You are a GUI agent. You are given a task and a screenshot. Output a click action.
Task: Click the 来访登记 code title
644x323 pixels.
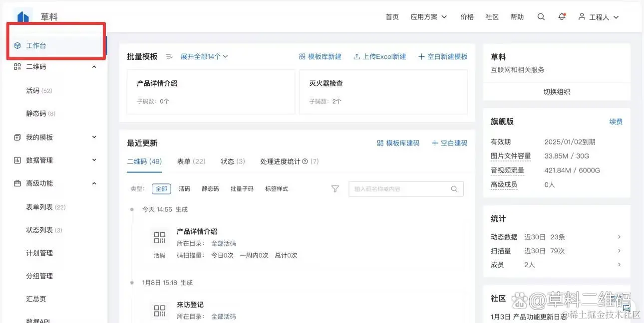point(190,305)
